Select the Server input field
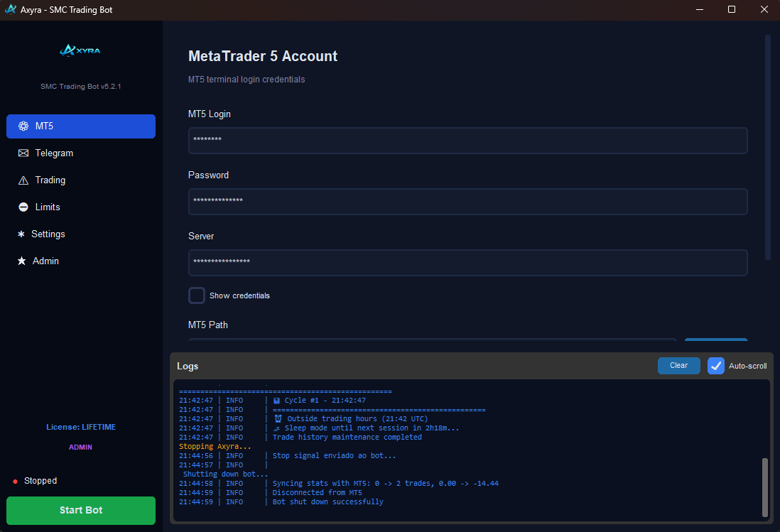This screenshot has width=780, height=532. point(467,262)
